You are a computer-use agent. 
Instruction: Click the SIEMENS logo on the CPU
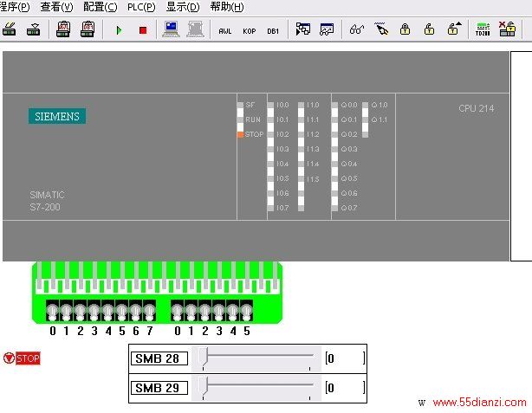pos(57,116)
